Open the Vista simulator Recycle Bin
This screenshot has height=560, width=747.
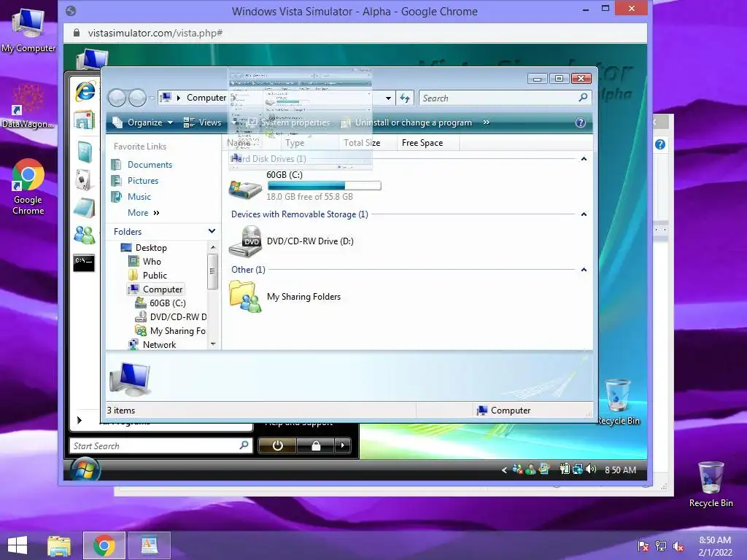(618, 402)
